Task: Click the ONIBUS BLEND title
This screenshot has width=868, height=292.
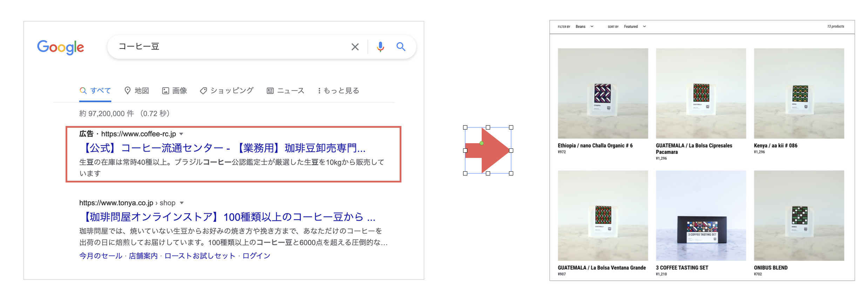Action: click(x=771, y=268)
